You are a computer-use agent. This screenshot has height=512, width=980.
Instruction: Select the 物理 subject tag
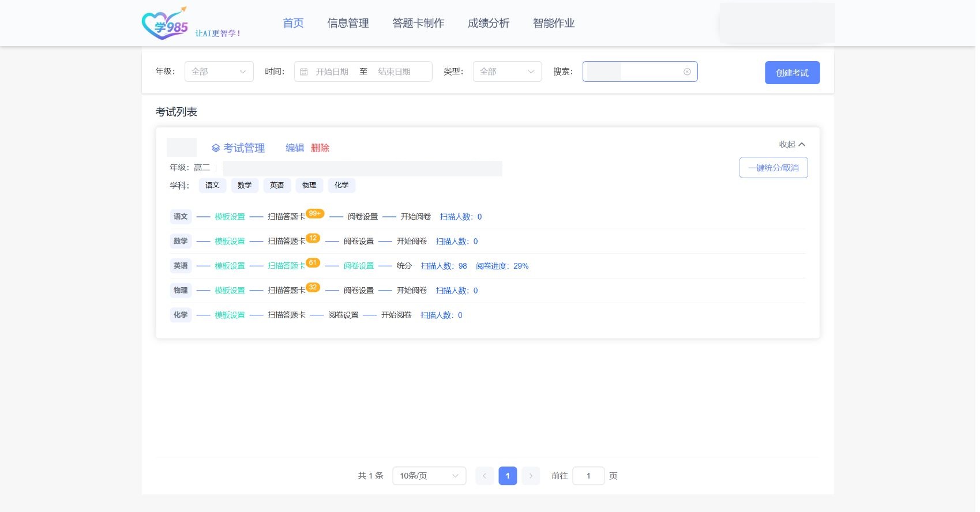click(x=309, y=185)
